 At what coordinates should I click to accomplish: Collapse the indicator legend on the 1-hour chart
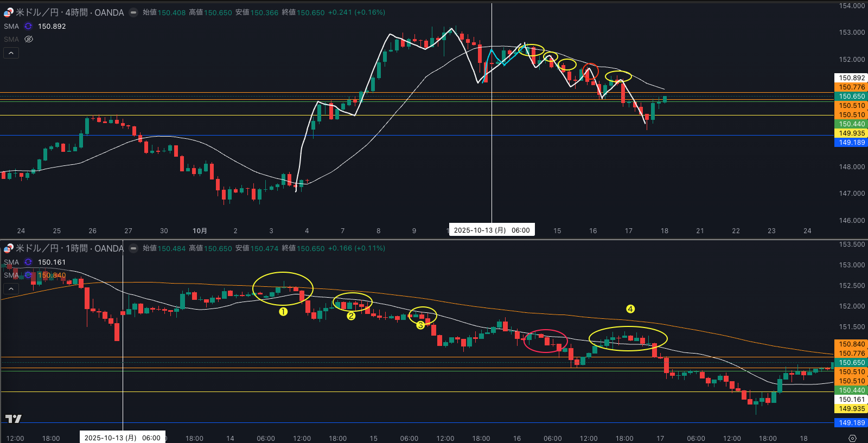(x=11, y=288)
